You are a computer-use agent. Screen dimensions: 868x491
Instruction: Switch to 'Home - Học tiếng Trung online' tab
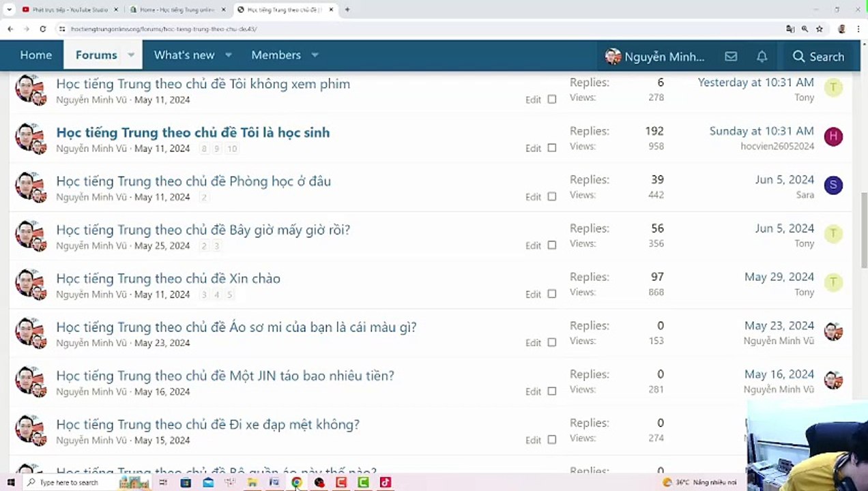[x=177, y=10]
